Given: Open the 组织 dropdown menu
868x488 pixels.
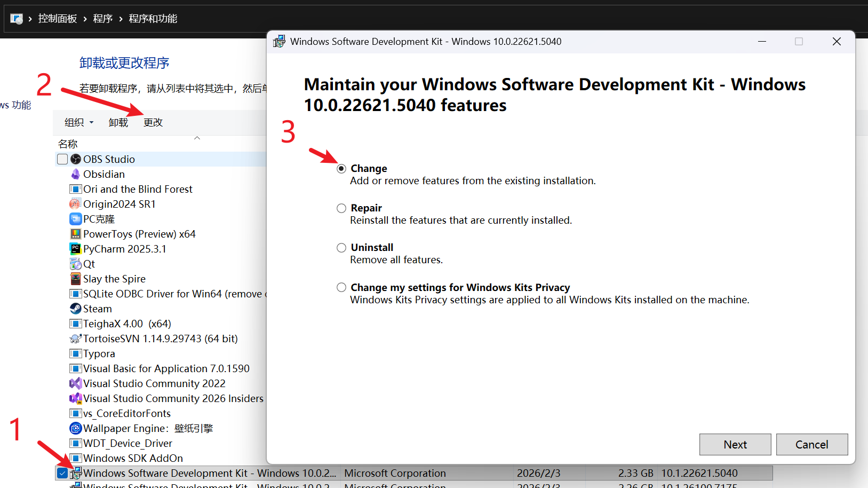Looking at the screenshot, I should pyautogui.click(x=79, y=122).
